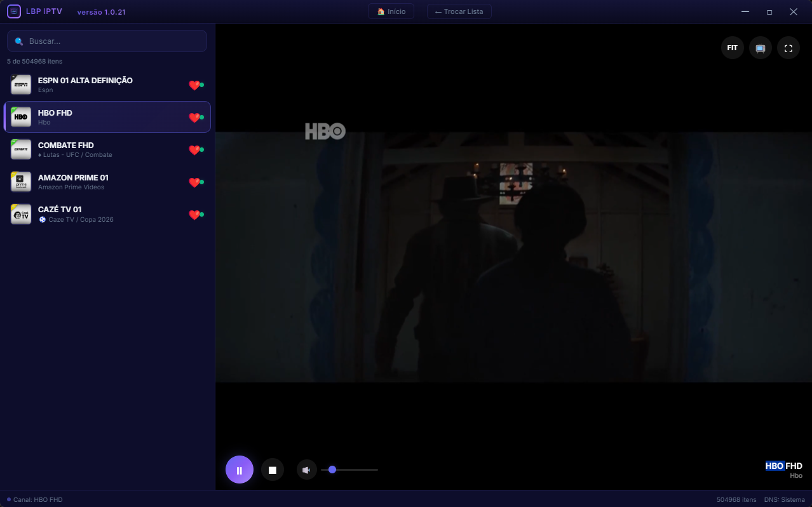Click the 'DNS: Sistema' status entry
Image resolution: width=812 pixels, height=507 pixels.
pyautogui.click(x=785, y=499)
